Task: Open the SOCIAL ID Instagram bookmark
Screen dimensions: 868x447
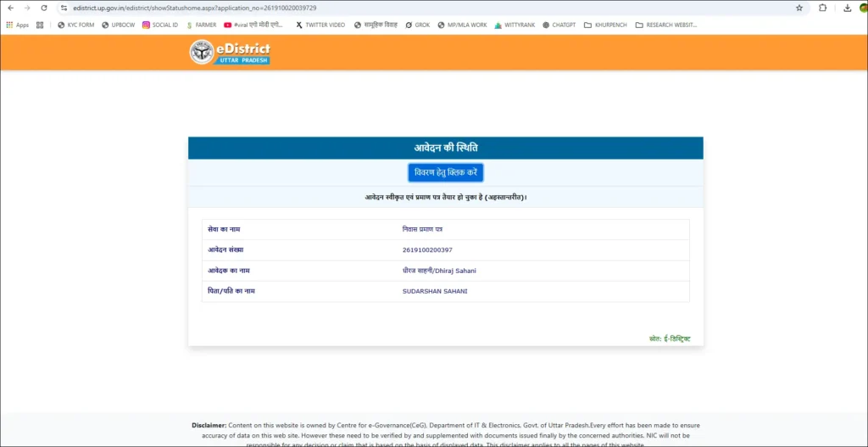Action: (x=160, y=25)
